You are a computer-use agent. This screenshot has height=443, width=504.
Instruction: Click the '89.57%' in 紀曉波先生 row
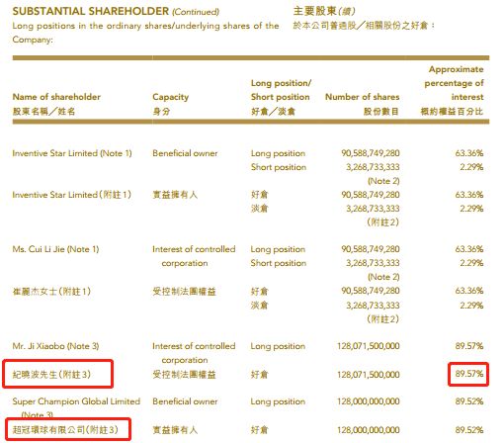coord(469,374)
